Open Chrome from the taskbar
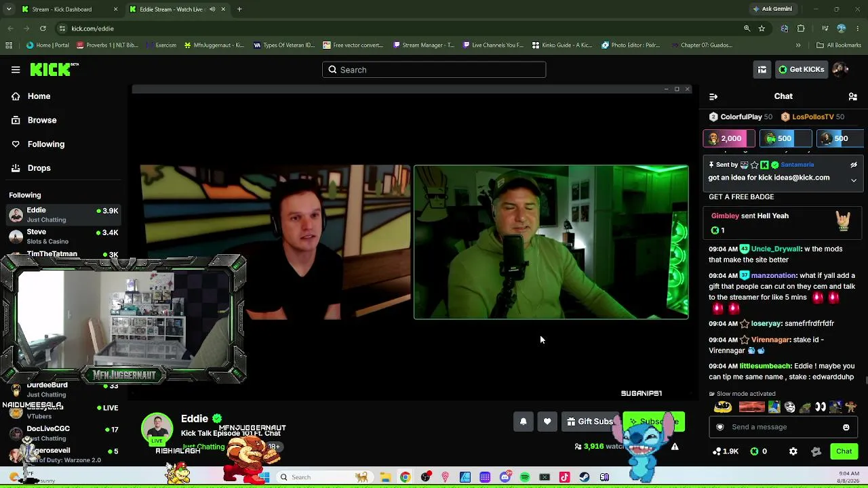The image size is (868, 488). (x=405, y=477)
